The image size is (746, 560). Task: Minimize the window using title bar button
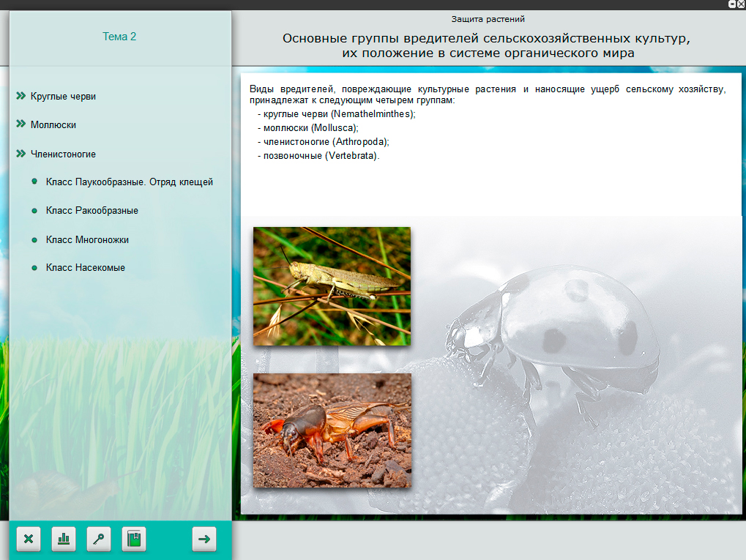click(732, 4)
